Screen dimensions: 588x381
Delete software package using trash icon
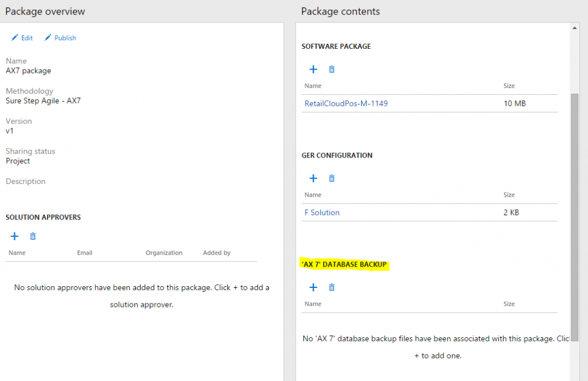331,70
